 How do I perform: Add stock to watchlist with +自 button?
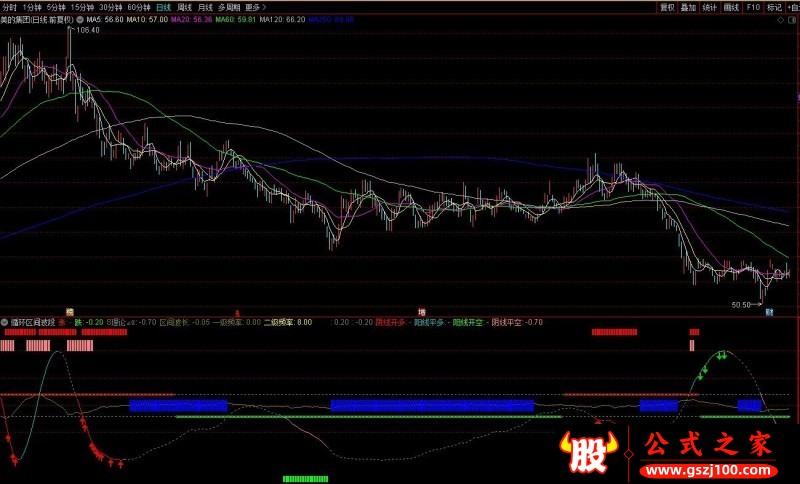tap(793, 7)
